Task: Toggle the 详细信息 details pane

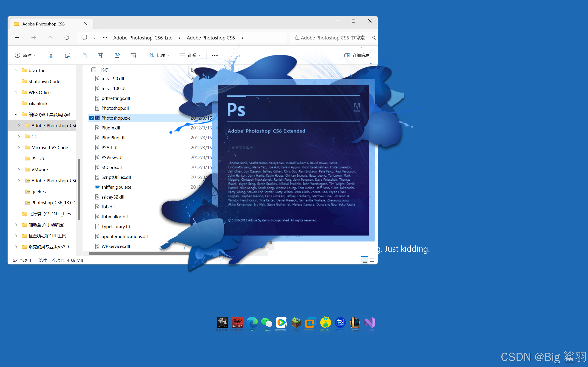Action: pos(357,55)
